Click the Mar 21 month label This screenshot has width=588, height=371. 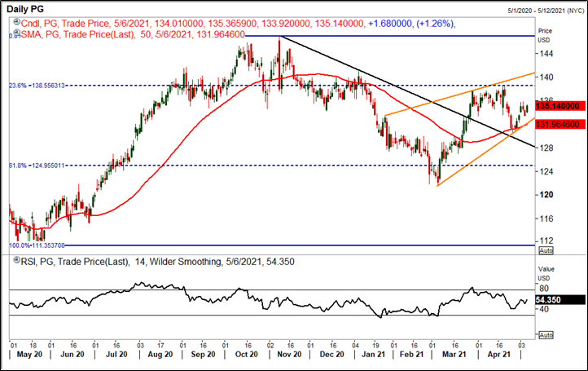[454, 354]
